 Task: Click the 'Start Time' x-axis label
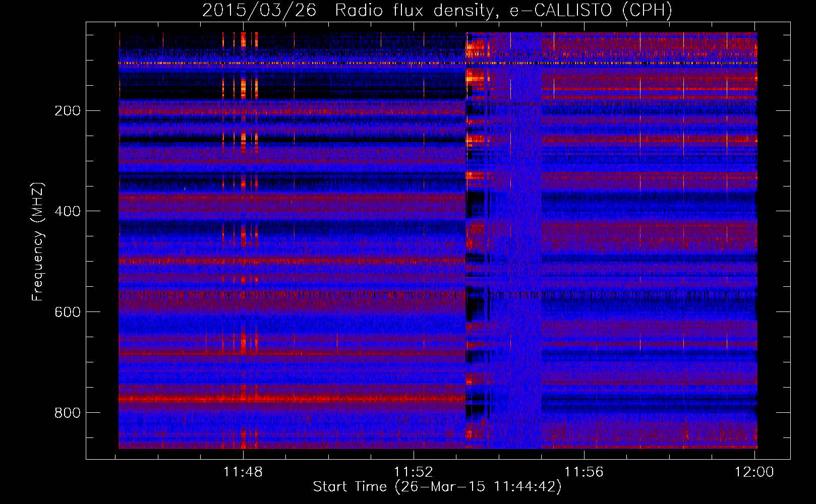click(437, 487)
